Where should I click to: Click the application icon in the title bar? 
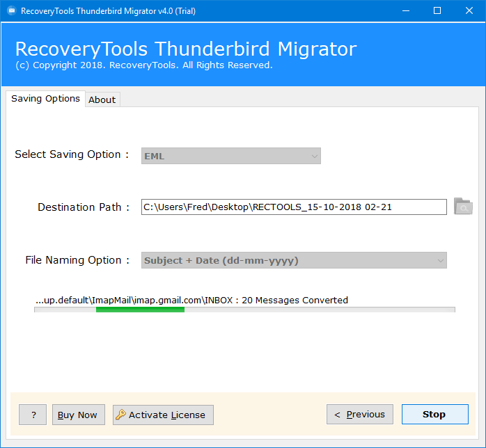(12, 11)
